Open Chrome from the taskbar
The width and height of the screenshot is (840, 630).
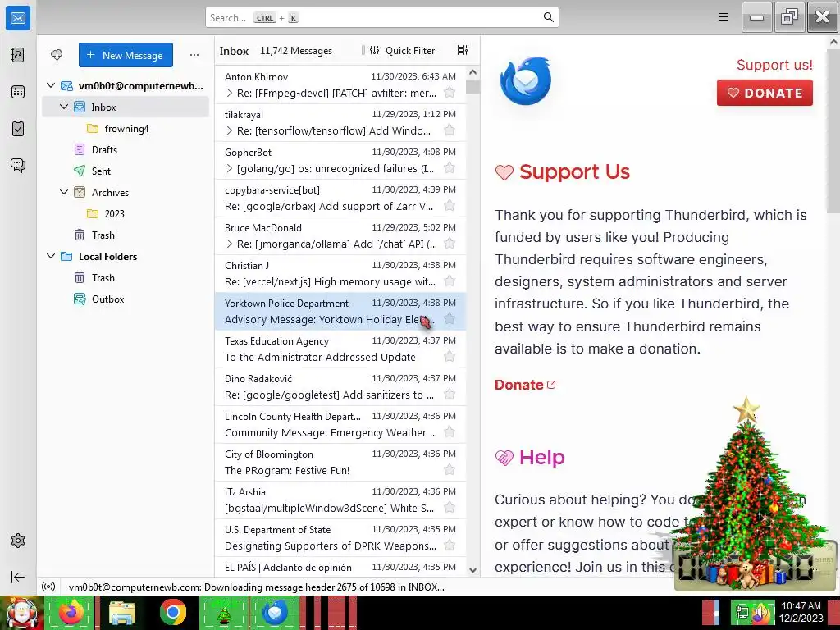(x=172, y=612)
